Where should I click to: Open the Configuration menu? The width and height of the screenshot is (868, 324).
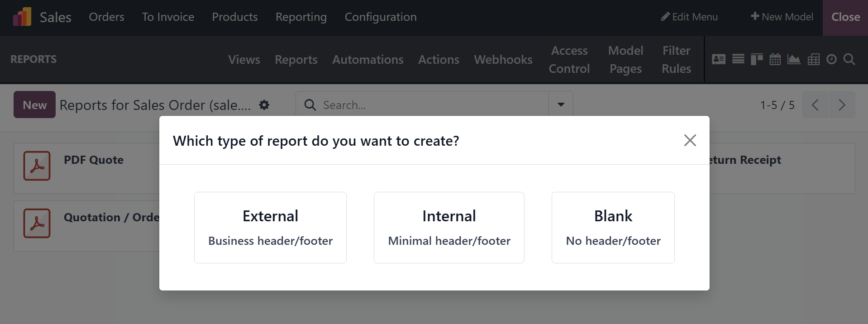380,17
